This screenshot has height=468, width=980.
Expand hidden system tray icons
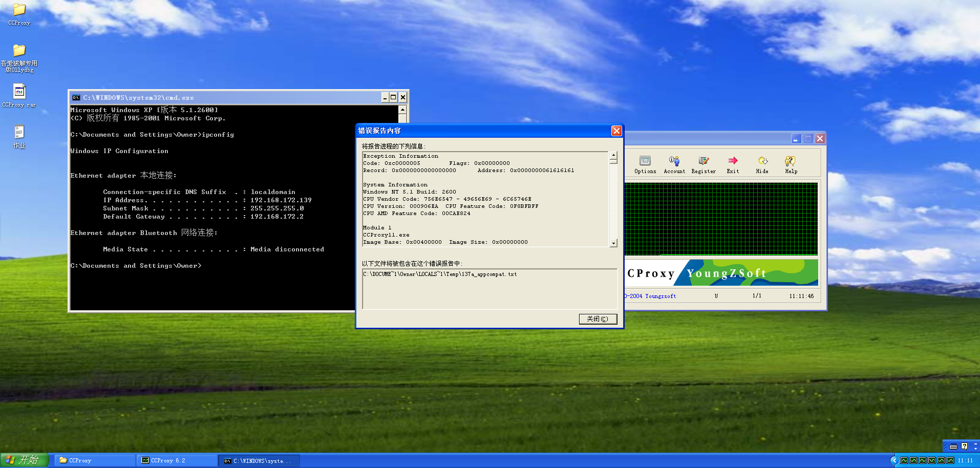coord(894,460)
